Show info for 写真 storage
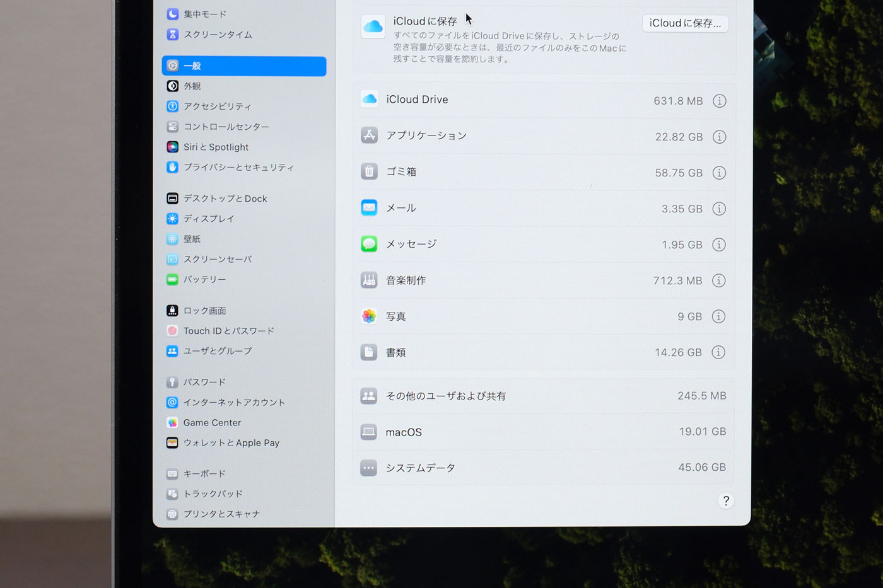 tap(718, 316)
